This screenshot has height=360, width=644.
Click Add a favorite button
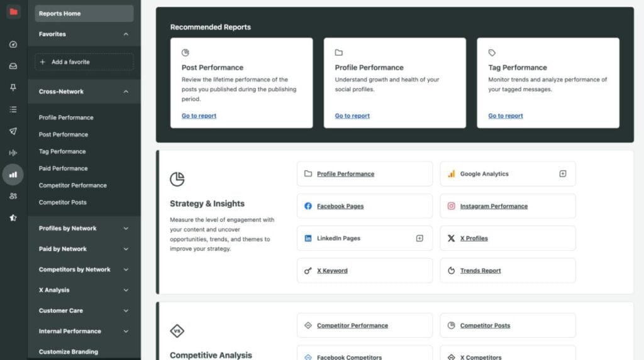84,62
